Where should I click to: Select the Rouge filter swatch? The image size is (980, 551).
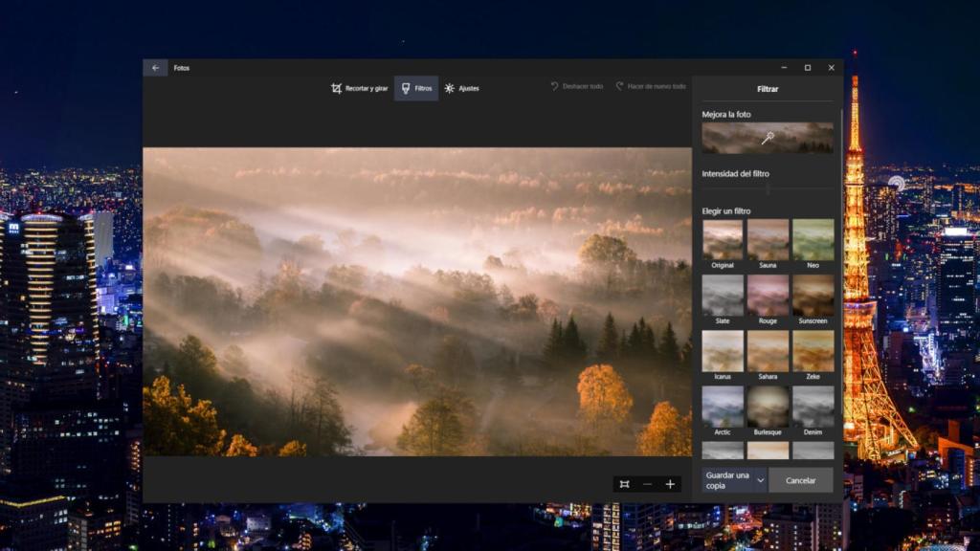pyautogui.click(x=767, y=295)
